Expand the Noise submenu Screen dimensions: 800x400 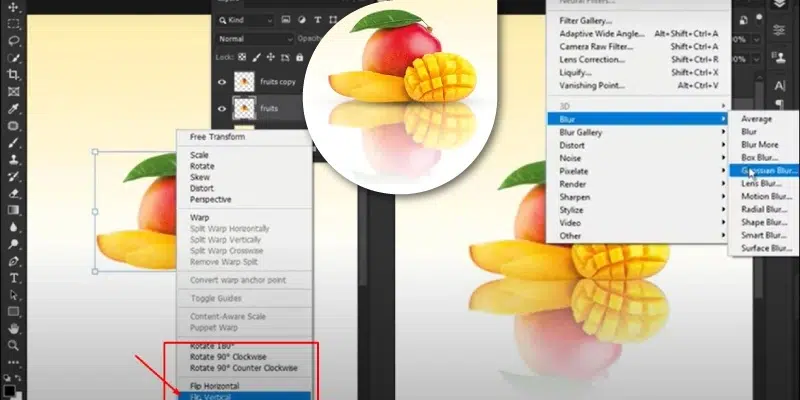point(640,158)
